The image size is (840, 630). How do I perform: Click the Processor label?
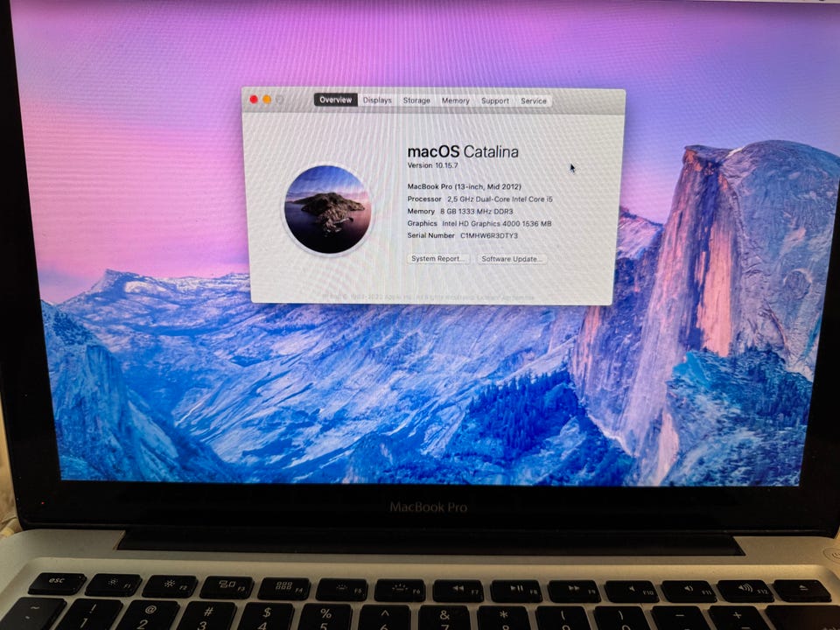pyautogui.click(x=424, y=199)
